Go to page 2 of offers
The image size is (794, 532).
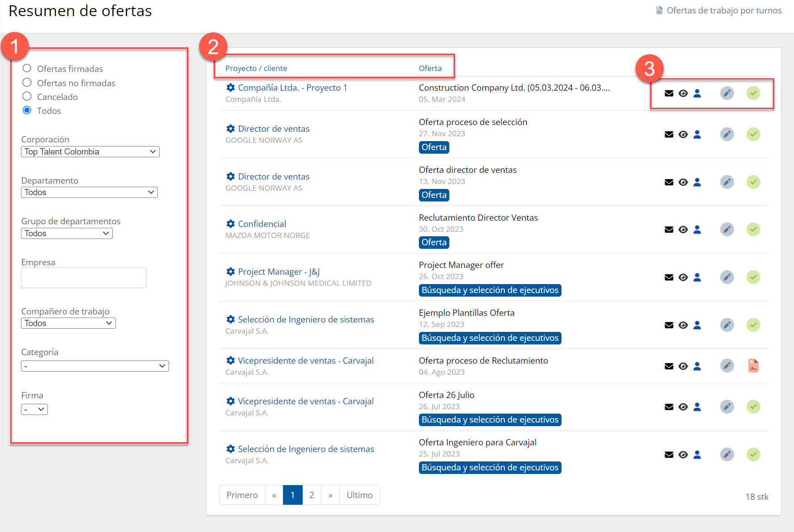point(312,495)
